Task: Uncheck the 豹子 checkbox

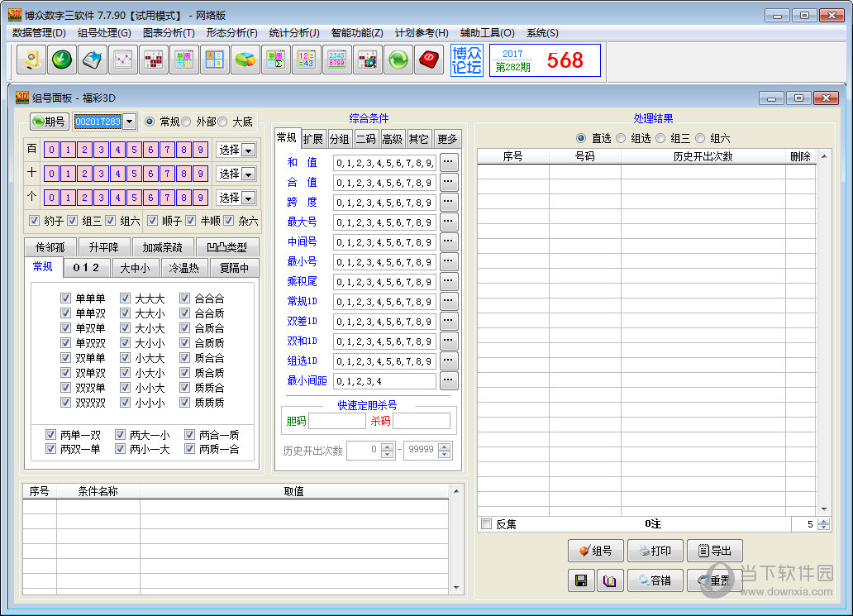Action: [x=34, y=221]
